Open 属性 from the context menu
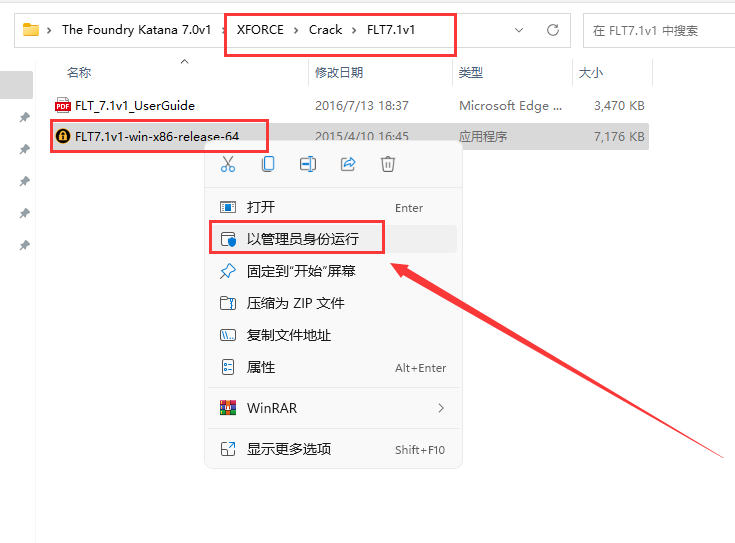735x543 pixels. pyautogui.click(x=333, y=367)
